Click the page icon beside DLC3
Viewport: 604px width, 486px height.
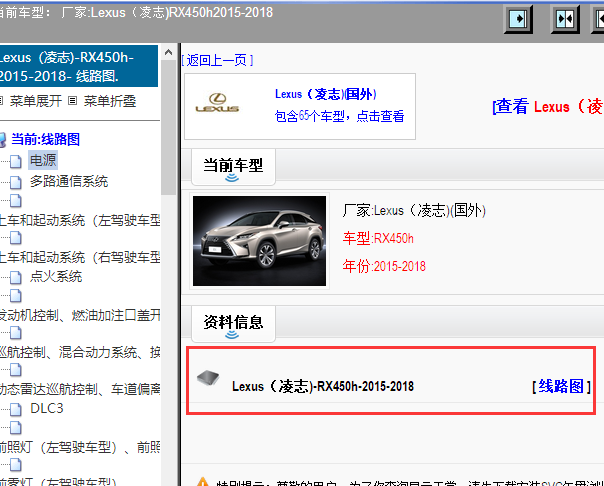coord(15,409)
